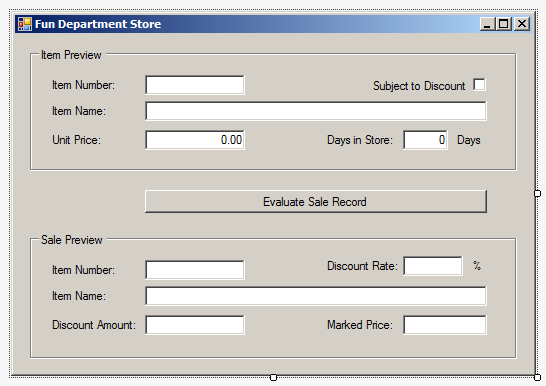Image resolution: width=546 pixels, height=386 pixels.
Task: Click the Discount Rate field
Action: point(433,266)
